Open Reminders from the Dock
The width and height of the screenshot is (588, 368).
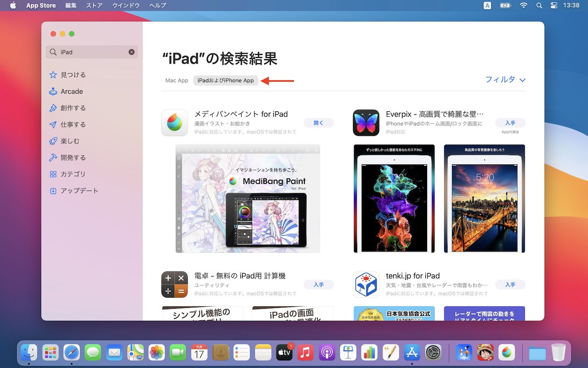click(242, 352)
